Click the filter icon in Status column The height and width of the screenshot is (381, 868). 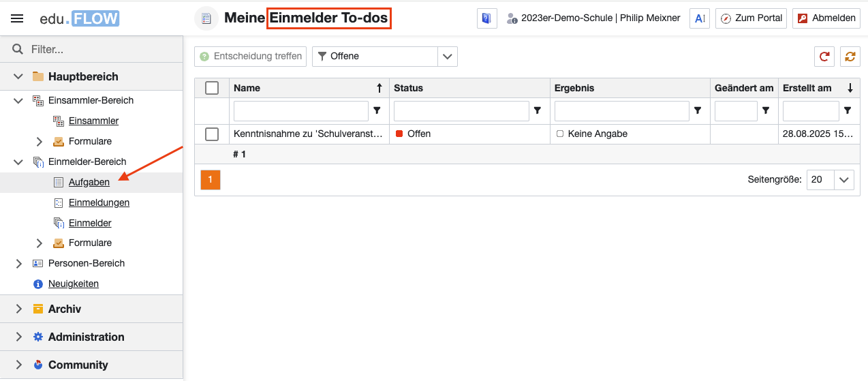[x=537, y=110]
